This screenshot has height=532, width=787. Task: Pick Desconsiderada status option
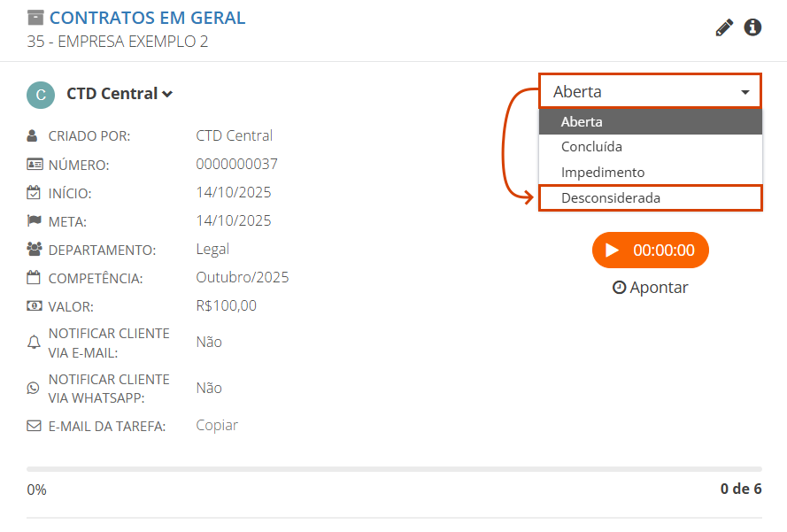click(x=650, y=198)
